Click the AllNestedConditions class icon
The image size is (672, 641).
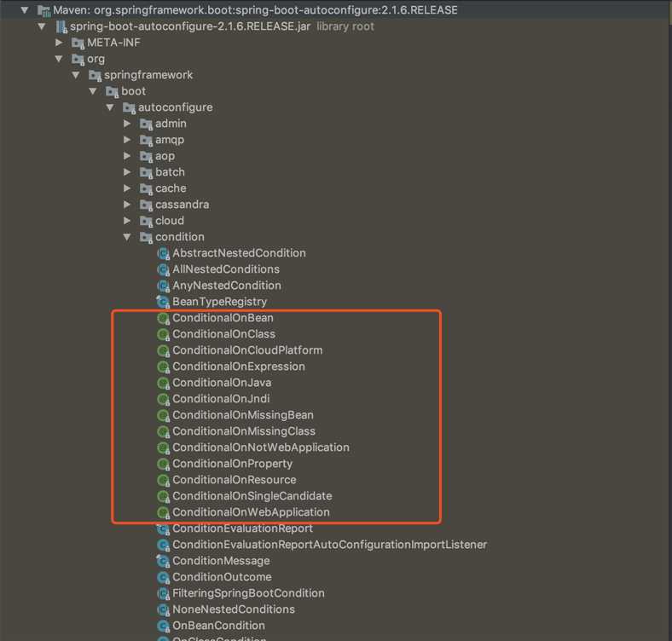[x=163, y=270]
